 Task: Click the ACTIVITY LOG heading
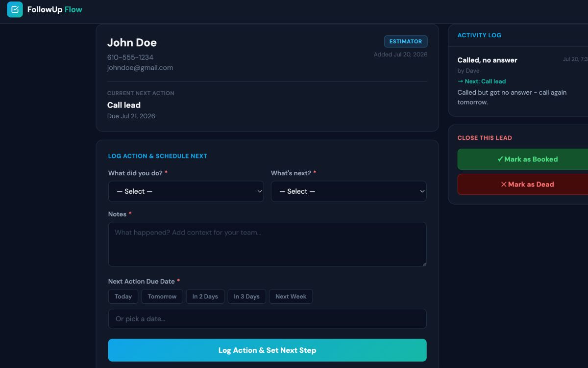tap(479, 35)
